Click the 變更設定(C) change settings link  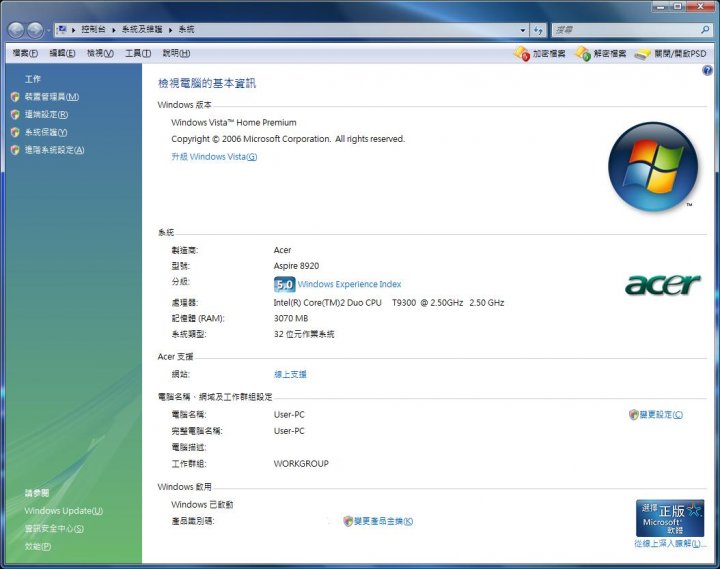coord(661,415)
